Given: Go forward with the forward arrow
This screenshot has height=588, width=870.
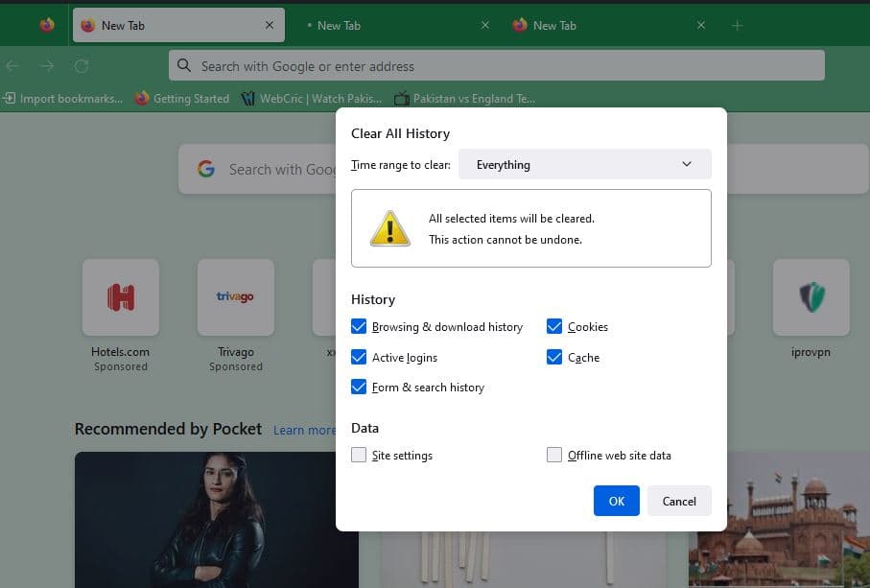Looking at the screenshot, I should 47,66.
